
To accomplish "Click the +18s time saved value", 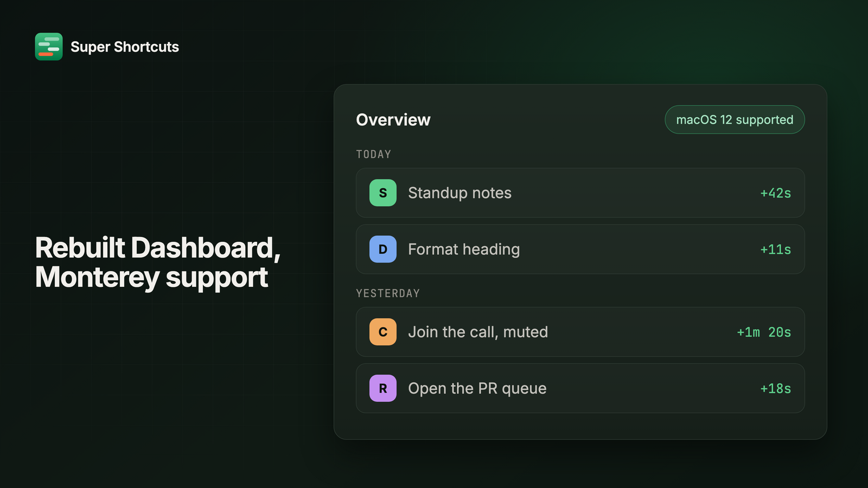I will [776, 388].
